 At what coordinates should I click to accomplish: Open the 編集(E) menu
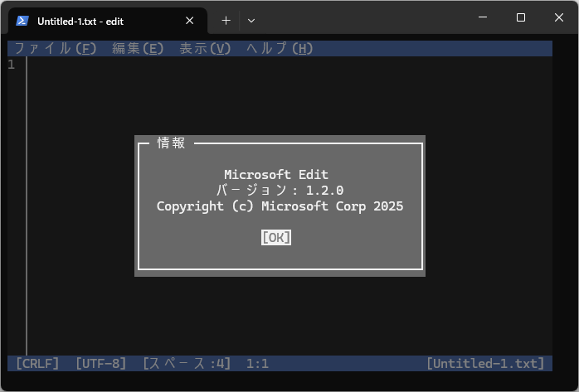click(x=138, y=49)
